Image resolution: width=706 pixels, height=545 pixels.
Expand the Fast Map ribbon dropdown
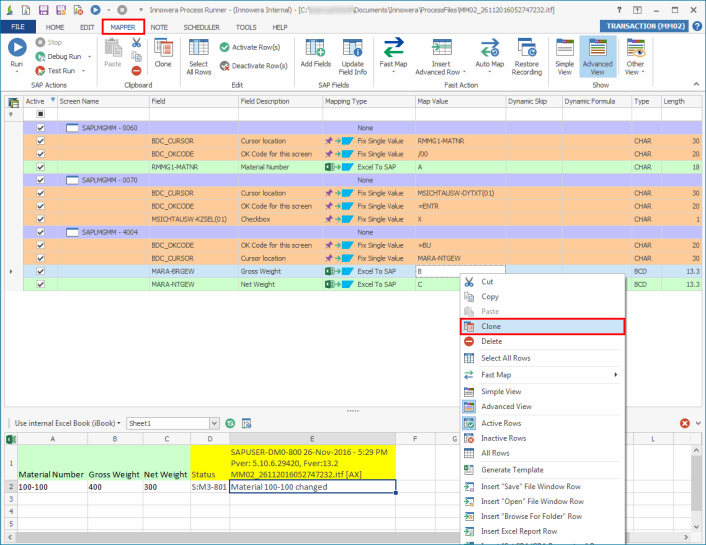click(x=392, y=72)
